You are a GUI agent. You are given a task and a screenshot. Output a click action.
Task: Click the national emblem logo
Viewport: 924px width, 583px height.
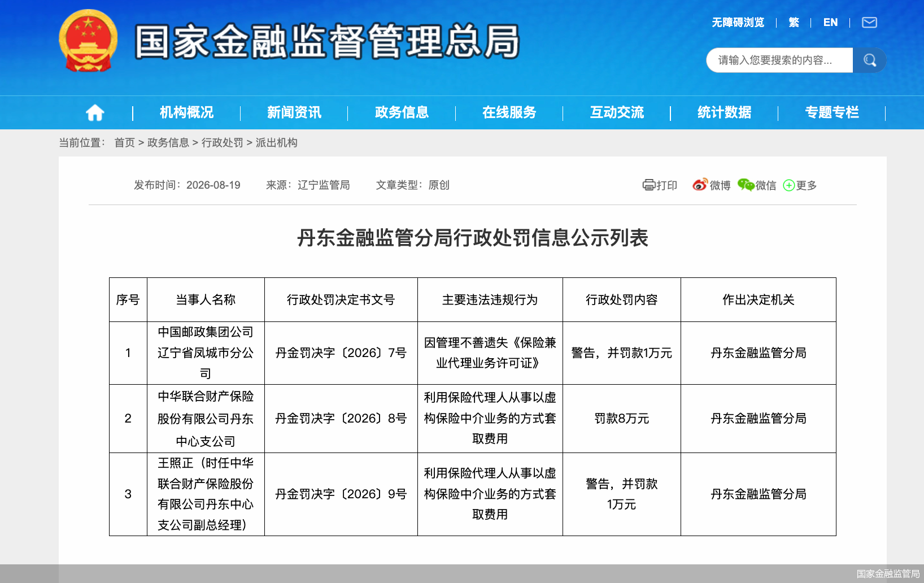coord(88,41)
